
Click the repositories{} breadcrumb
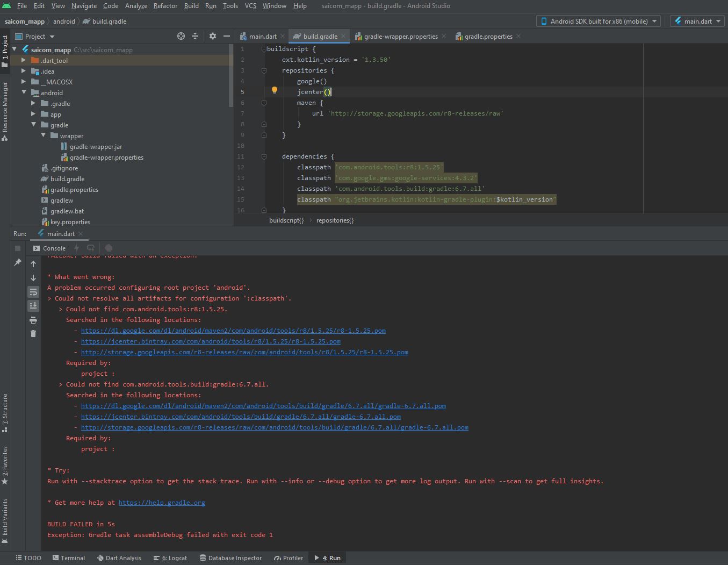pyautogui.click(x=335, y=220)
